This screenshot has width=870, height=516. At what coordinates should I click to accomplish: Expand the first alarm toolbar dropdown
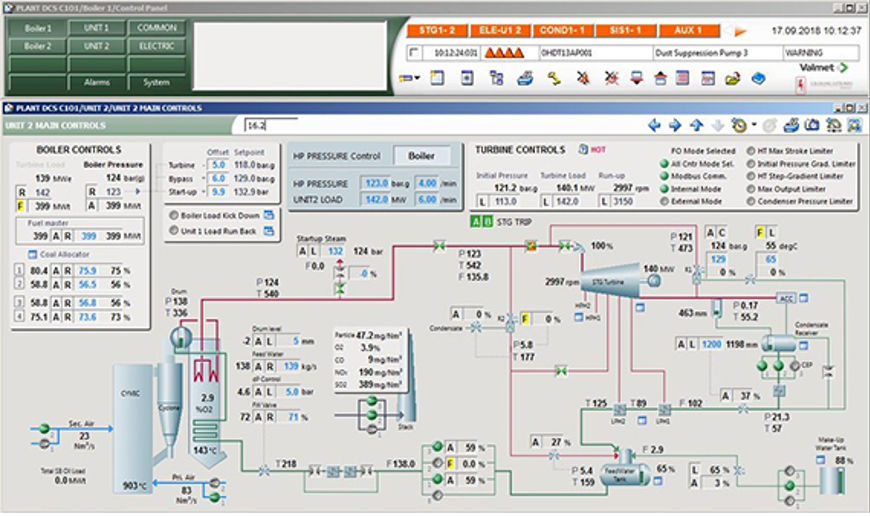pyautogui.click(x=408, y=77)
